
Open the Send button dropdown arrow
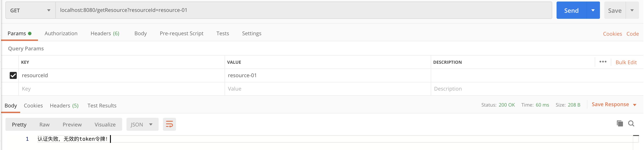tap(593, 10)
